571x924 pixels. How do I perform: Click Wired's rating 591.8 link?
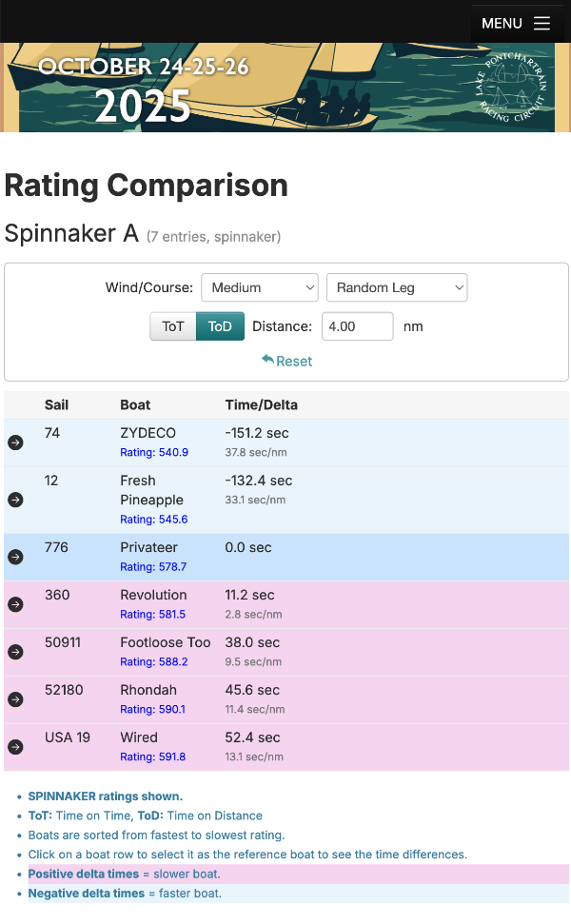tap(153, 757)
